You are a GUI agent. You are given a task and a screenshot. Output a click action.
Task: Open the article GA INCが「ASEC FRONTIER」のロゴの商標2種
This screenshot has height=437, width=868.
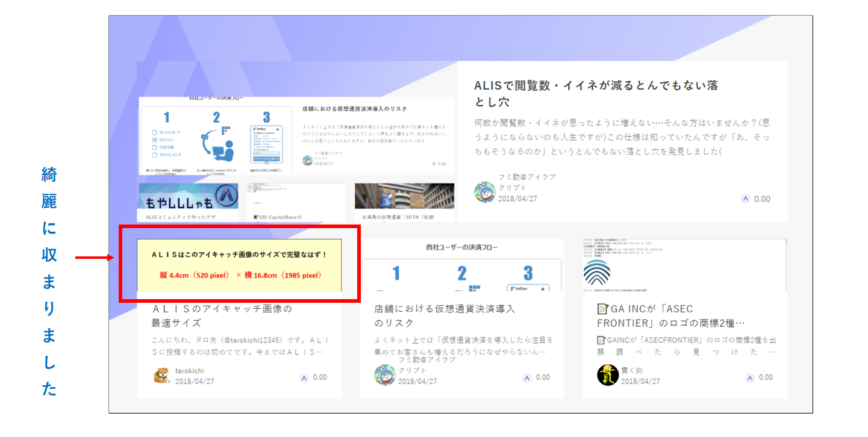click(671, 315)
